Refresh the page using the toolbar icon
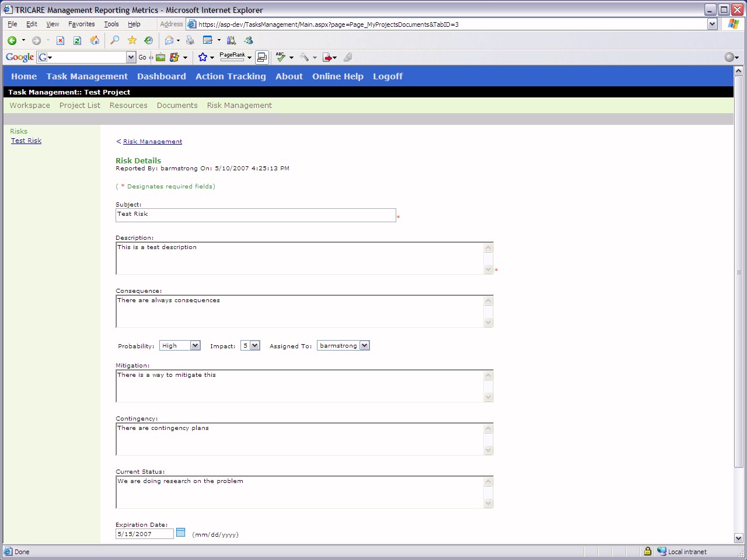Viewport: 747px width, 560px height. [77, 40]
